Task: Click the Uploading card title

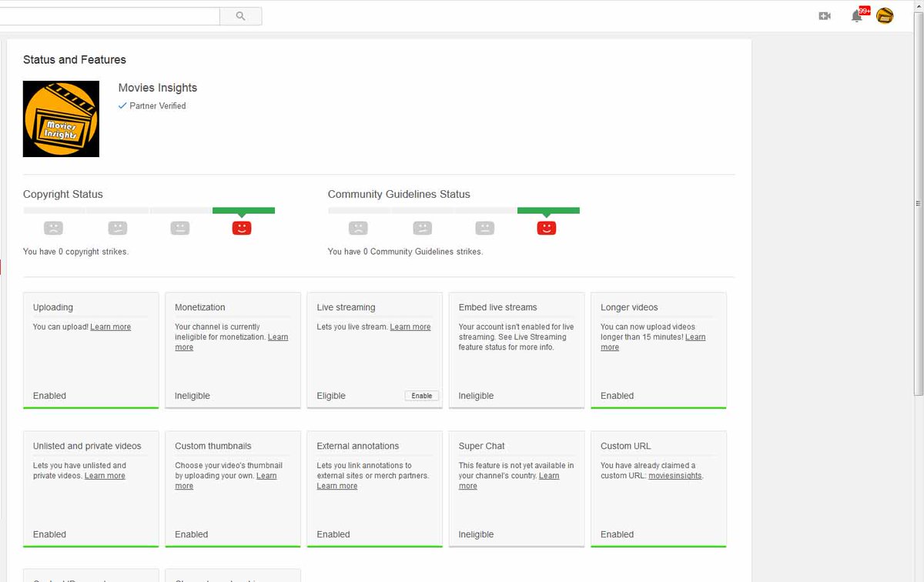Action: 53,307
